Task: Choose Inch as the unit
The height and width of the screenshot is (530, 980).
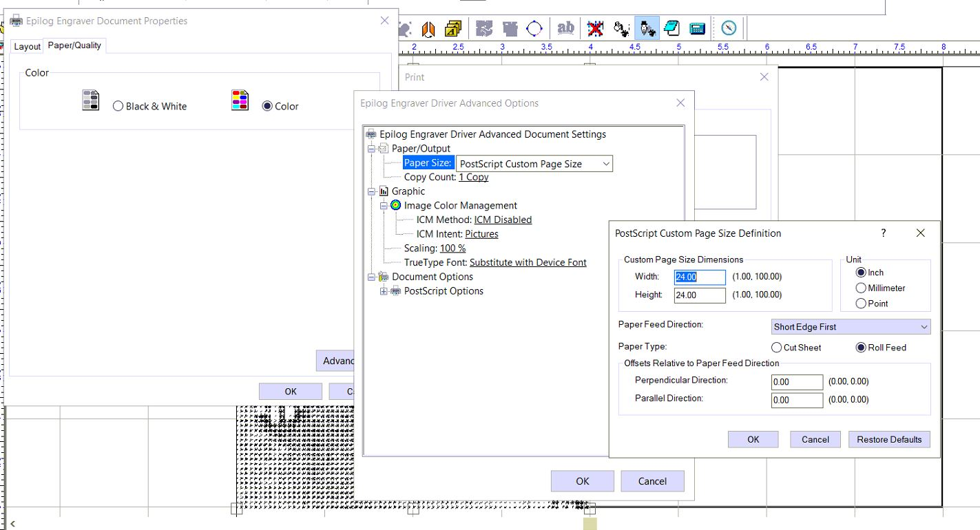Action: [x=861, y=273]
